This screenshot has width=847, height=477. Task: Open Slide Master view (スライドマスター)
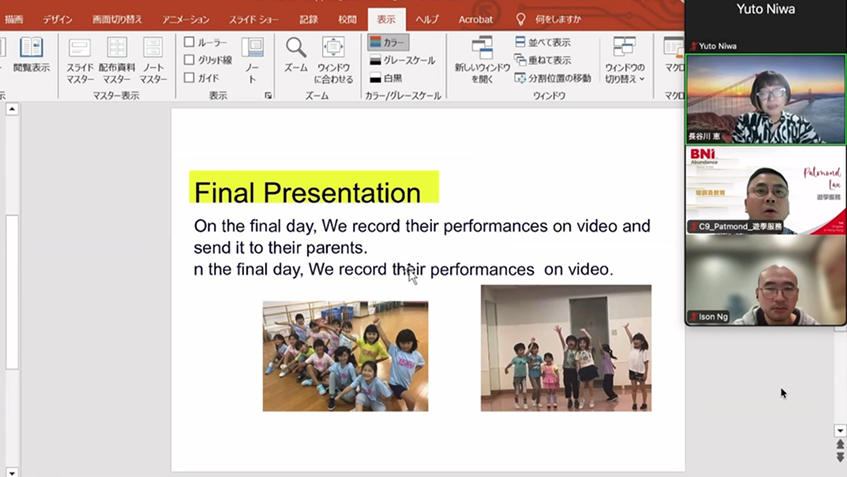[x=80, y=60]
